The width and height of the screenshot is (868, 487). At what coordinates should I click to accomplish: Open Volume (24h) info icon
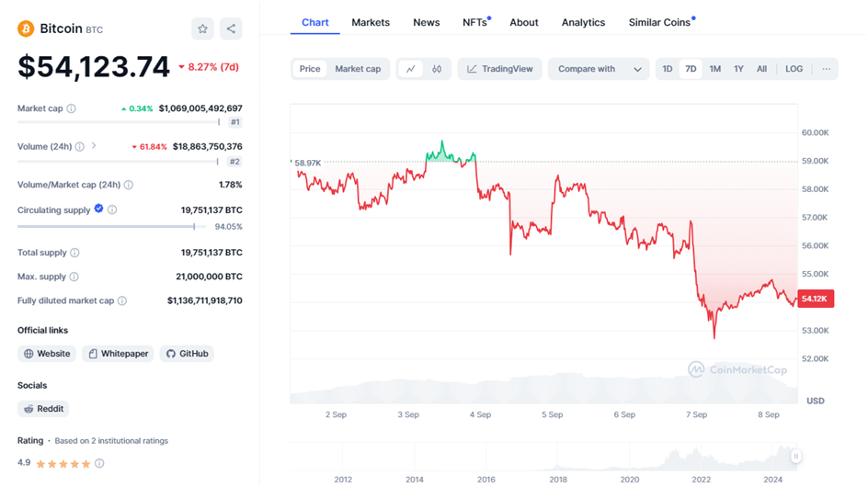(80, 147)
